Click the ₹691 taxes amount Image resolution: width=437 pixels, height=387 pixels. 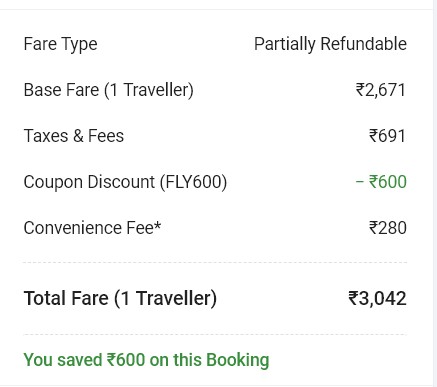[x=387, y=136]
